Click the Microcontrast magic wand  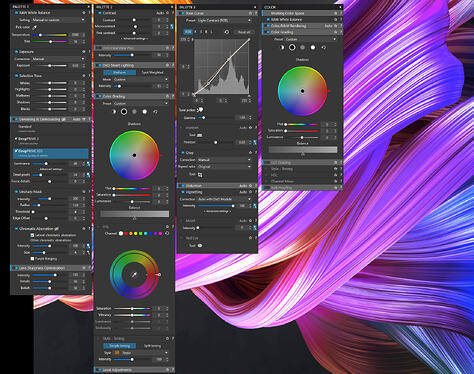[x=172, y=26]
